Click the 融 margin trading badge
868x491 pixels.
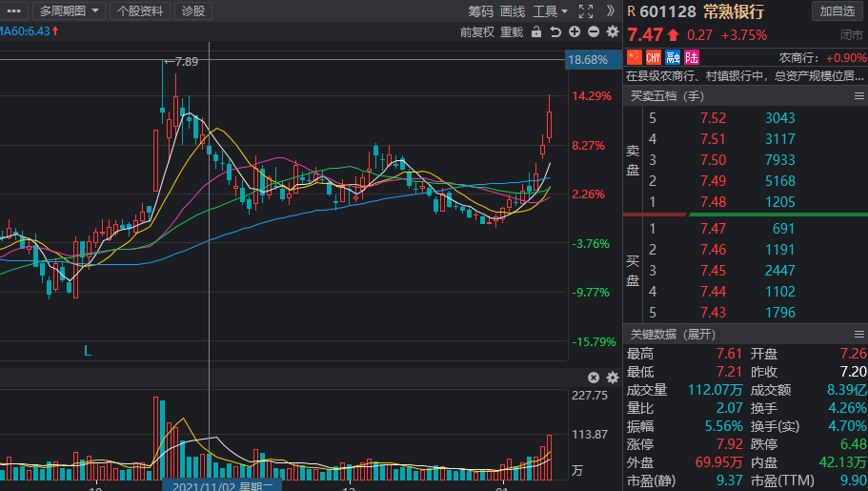tap(673, 58)
